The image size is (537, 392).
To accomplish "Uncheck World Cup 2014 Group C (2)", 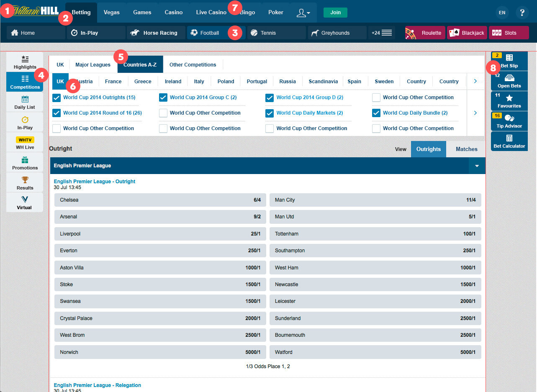I will tap(163, 97).
